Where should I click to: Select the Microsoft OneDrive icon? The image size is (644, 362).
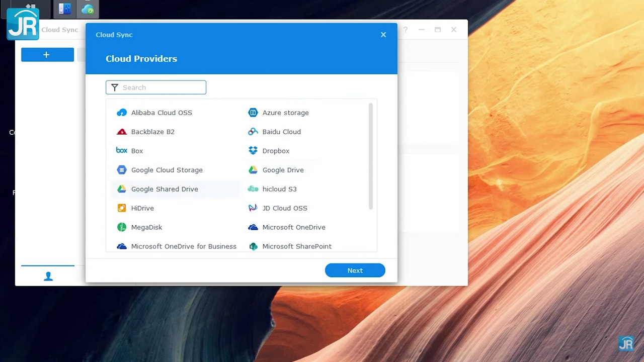click(253, 227)
